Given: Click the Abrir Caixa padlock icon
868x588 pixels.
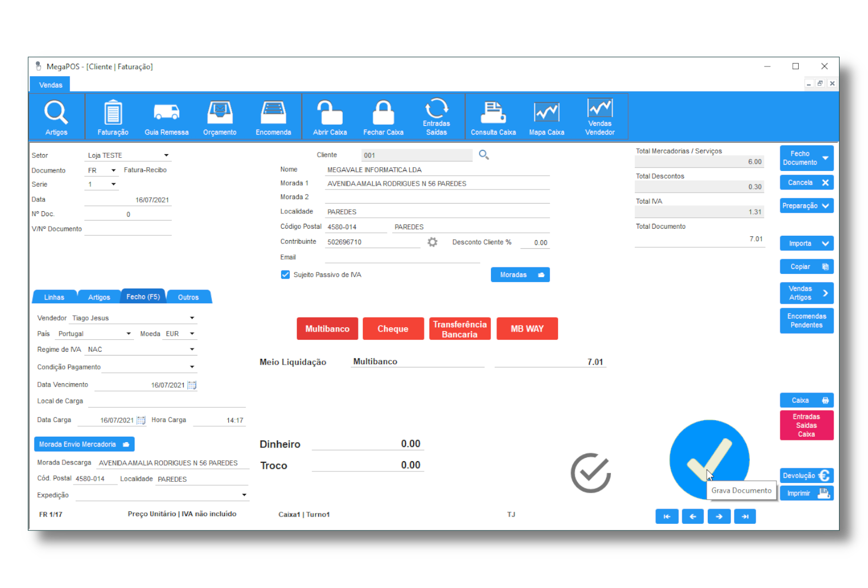Looking at the screenshot, I should coord(330,113).
